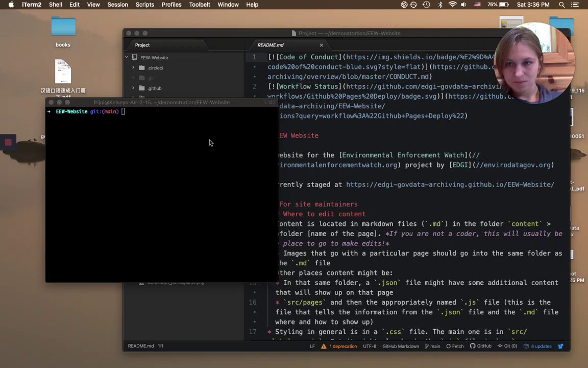Image resolution: width=588 pixels, height=368 pixels.
Task: Click the iTerm2 window title bar text
Action: pos(162,102)
